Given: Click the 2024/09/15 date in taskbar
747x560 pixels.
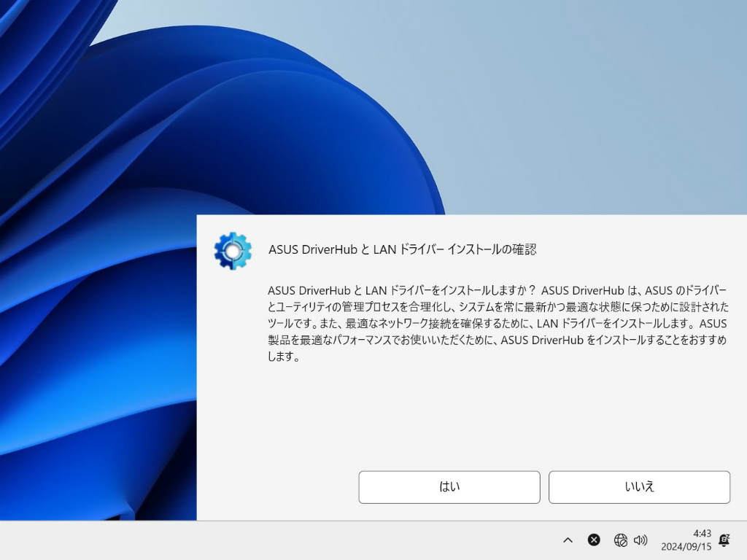Looking at the screenshot, I should tap(686, 547).
